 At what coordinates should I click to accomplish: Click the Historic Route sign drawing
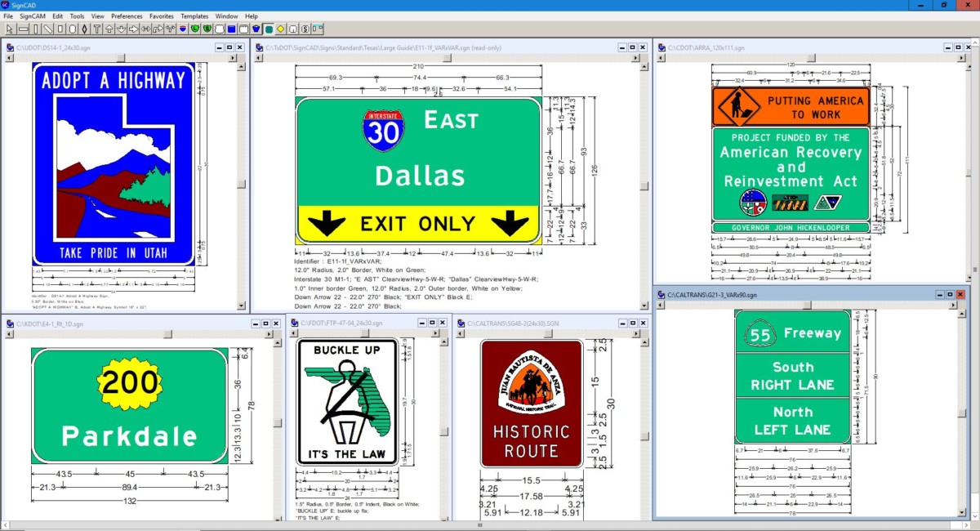[x=532, y=403]
